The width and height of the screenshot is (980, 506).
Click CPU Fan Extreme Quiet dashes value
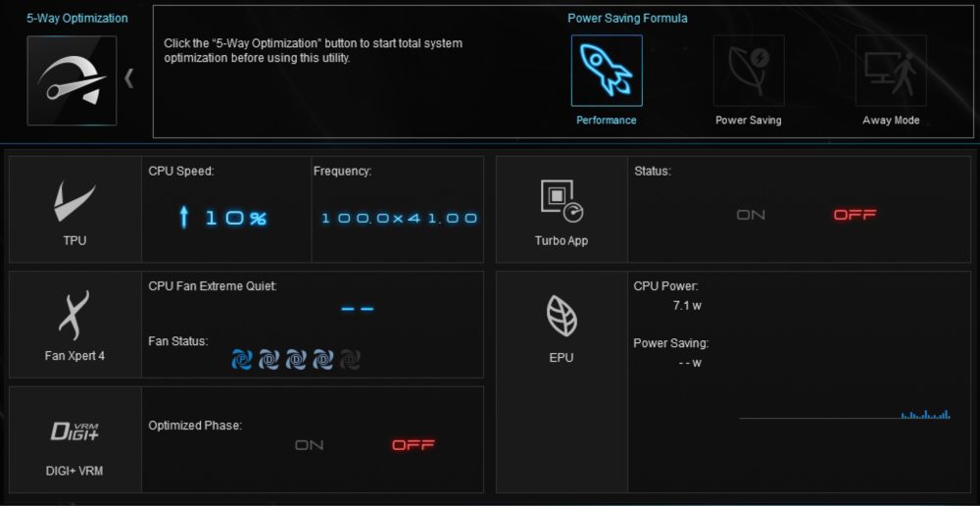coord(358,309)
